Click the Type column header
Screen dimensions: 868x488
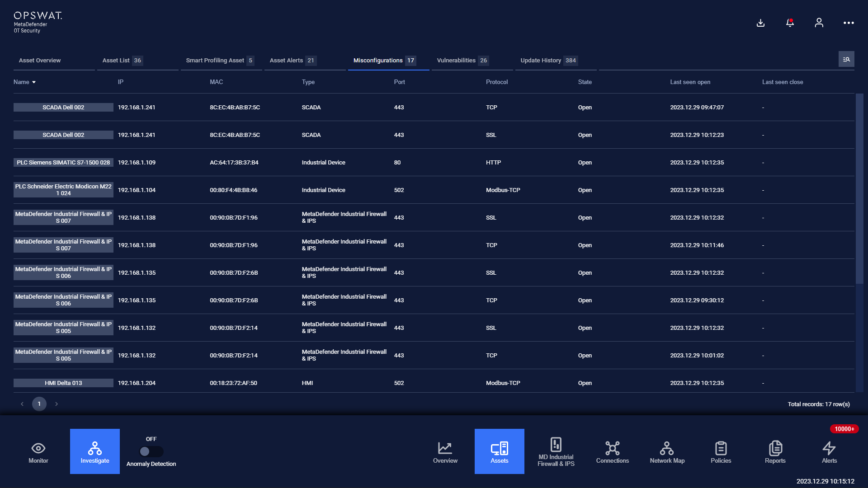tap(308, 82)
